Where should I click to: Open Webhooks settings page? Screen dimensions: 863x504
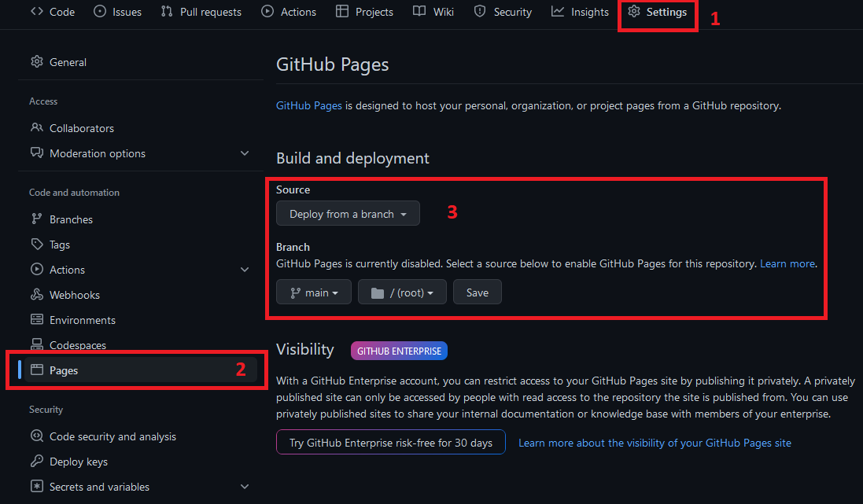point(140,295)
